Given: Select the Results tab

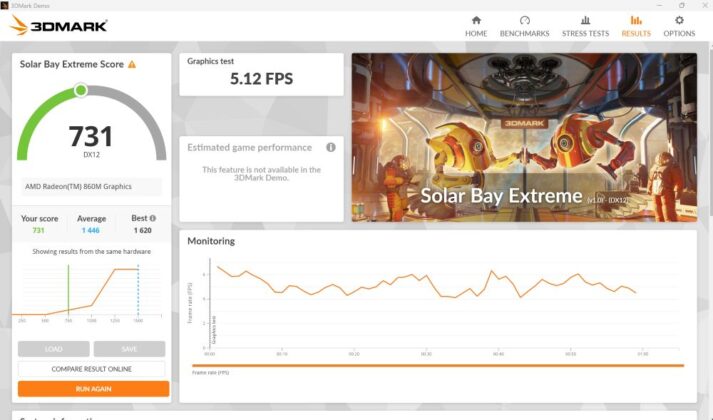Looking at the screenshot, I should [x=636, y=26].
